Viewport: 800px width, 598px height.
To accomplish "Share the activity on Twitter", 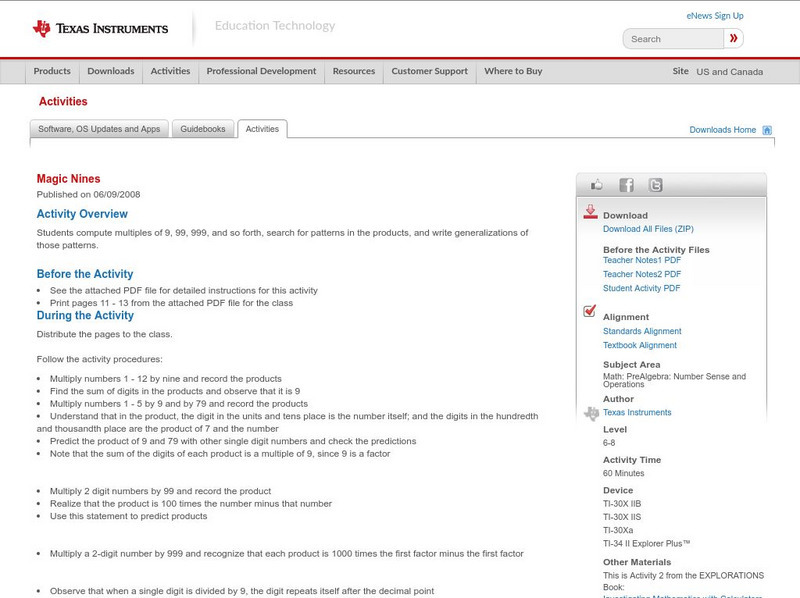I will 655,185.
